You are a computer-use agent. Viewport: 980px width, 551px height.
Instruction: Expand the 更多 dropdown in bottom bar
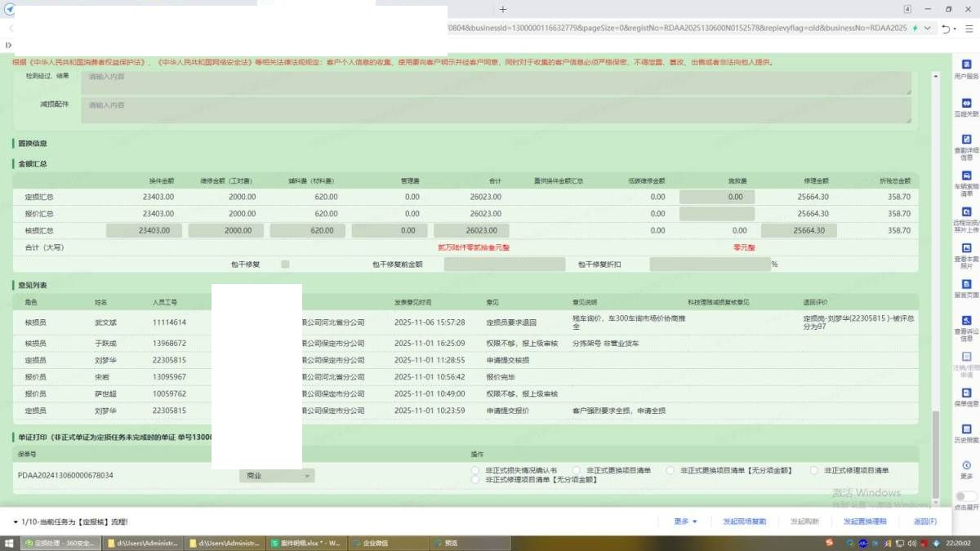point(685,522)
